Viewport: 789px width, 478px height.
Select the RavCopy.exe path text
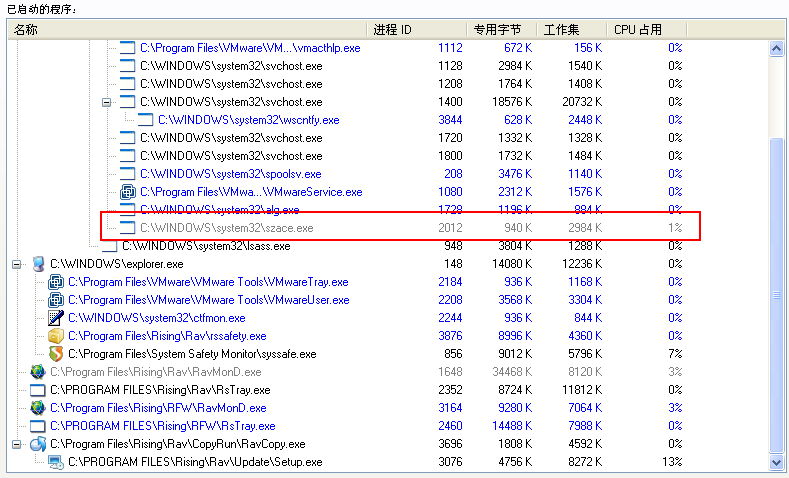[178, 444]
